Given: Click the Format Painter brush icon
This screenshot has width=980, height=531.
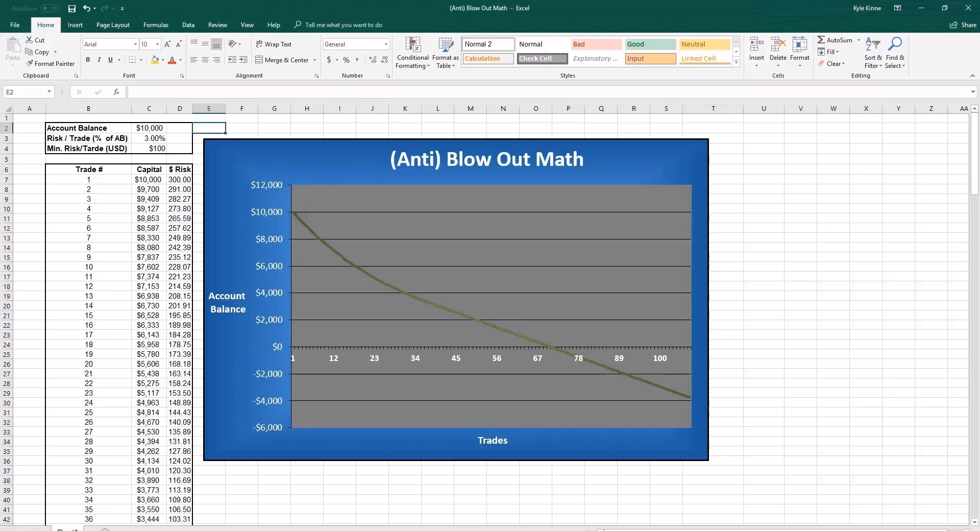Looking at the screenshot, I should point(30,63).
